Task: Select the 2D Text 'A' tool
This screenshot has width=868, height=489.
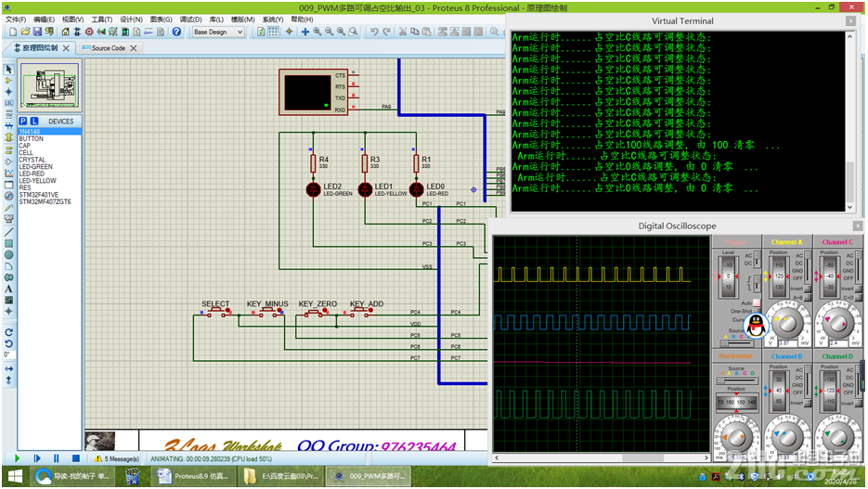Action: coord(8,289)
